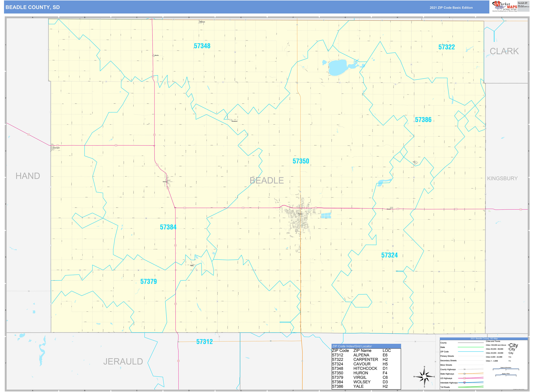This screenshot has width=534, height=392.
Task: Select the State Highways circle marker in legend
Action: click(464, 374)
